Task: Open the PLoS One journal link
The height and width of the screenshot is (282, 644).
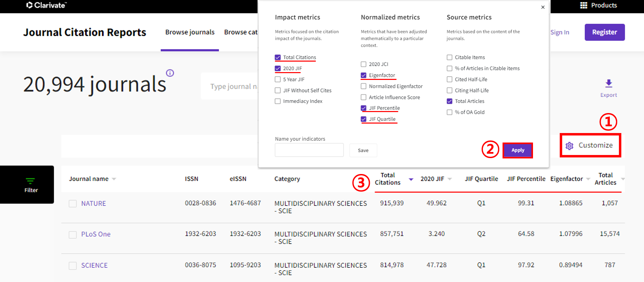Action: coord(96,234)
